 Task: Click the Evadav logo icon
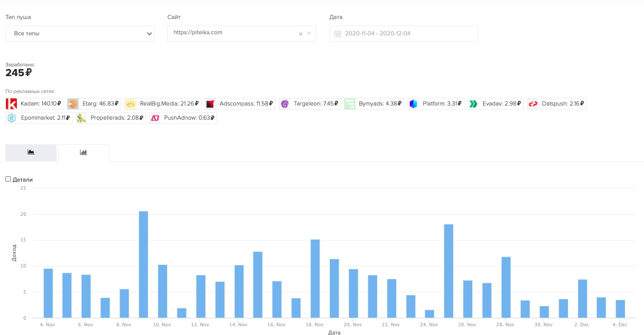473,103
